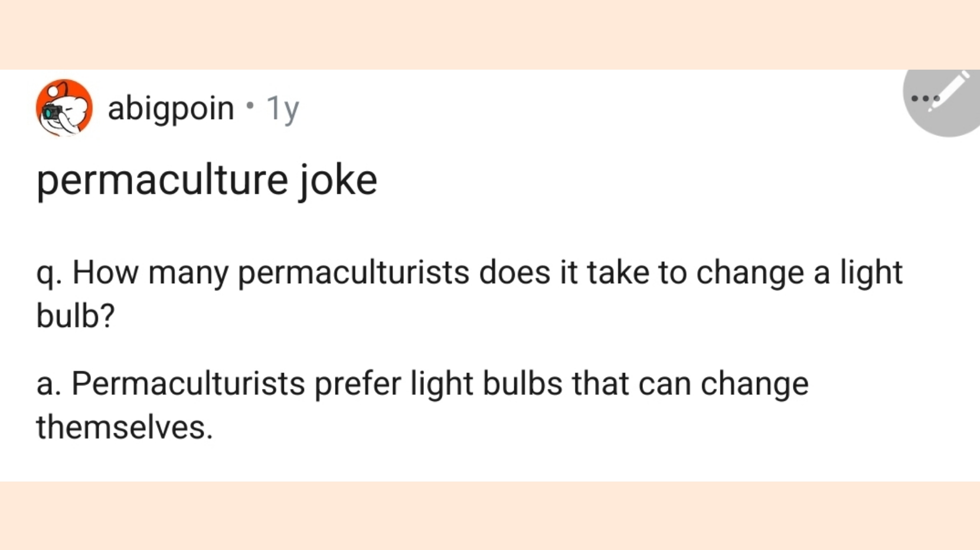The image size is (980, 550).
Task: Click the word "bulbs" in the answer
Action: point(522,384)
